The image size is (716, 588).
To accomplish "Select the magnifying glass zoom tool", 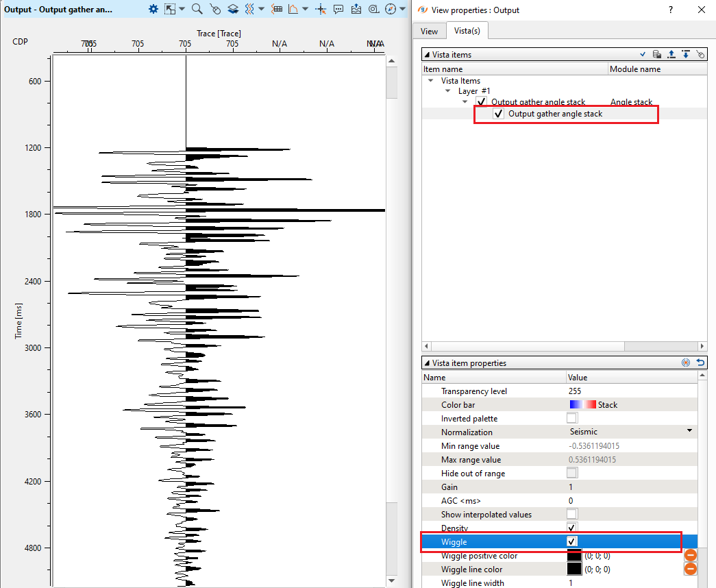I will pyautogui.click(x=197, y=9).
